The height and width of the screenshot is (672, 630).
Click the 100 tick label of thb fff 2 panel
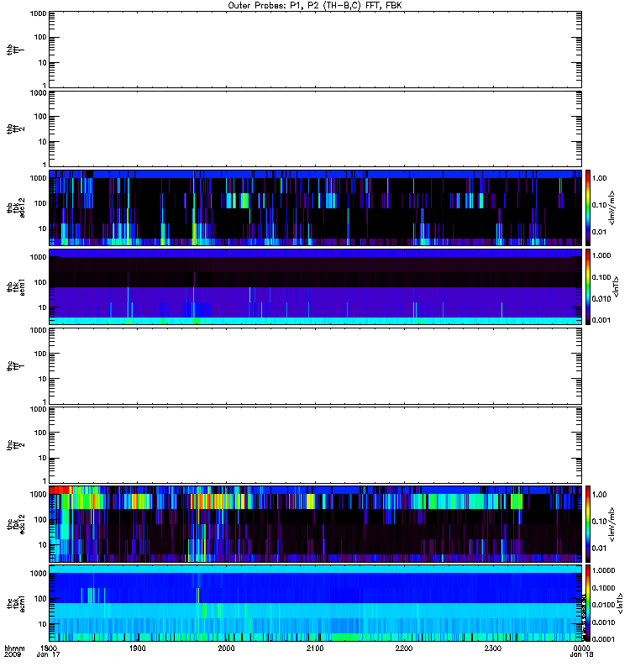(40, 117)
